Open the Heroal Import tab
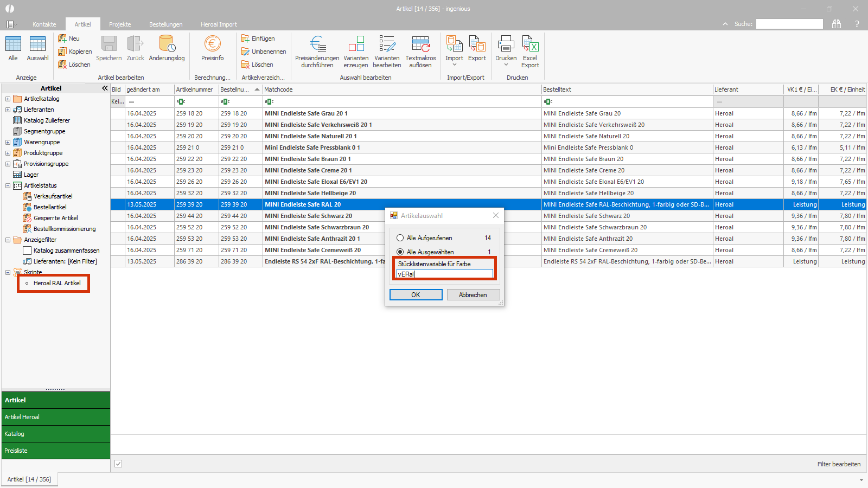868x488 pixels. [219, 24]
